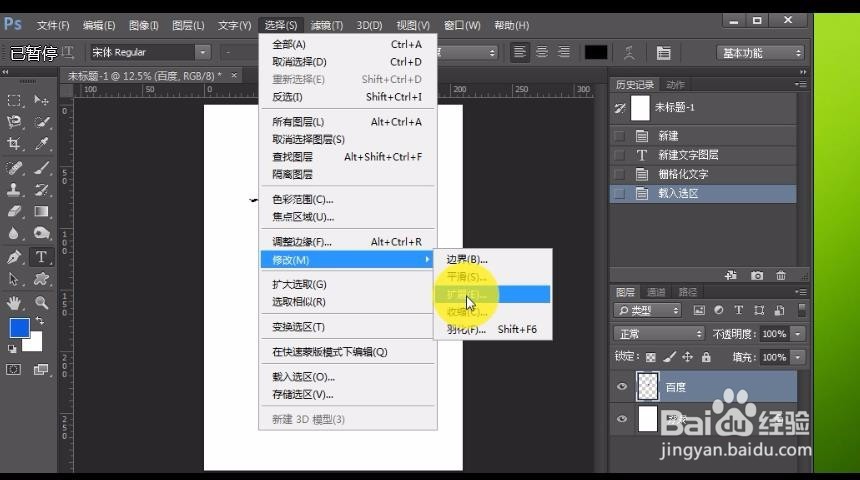The image size is (860, 480).
Task: Switch to the 动作 tab
Action: point(675,84)
